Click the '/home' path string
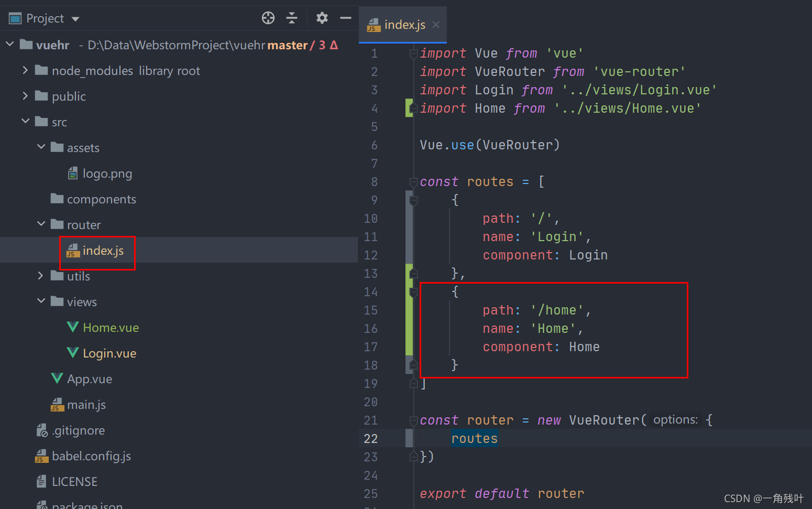 click(557, 310)
